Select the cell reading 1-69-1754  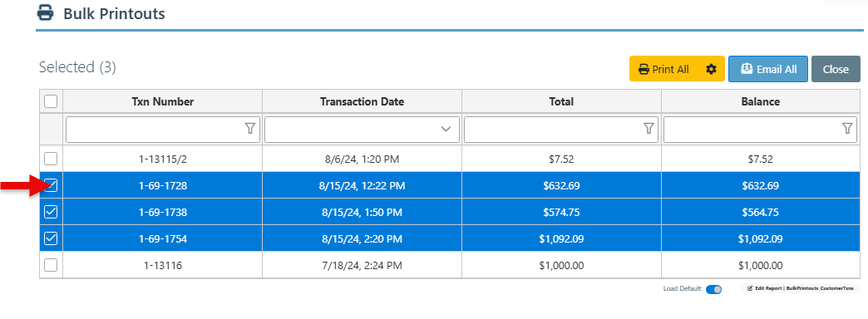[x=163, y=239]
